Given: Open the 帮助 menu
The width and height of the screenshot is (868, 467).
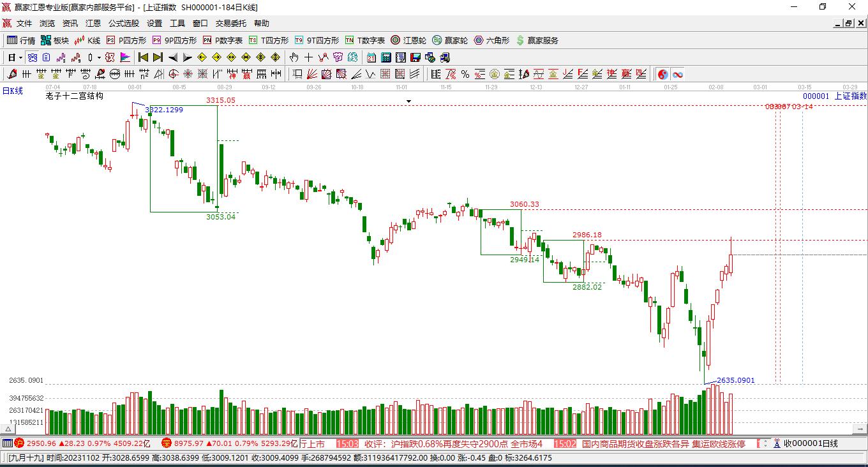Looking at the screenshot, I should tap(261, 24).
